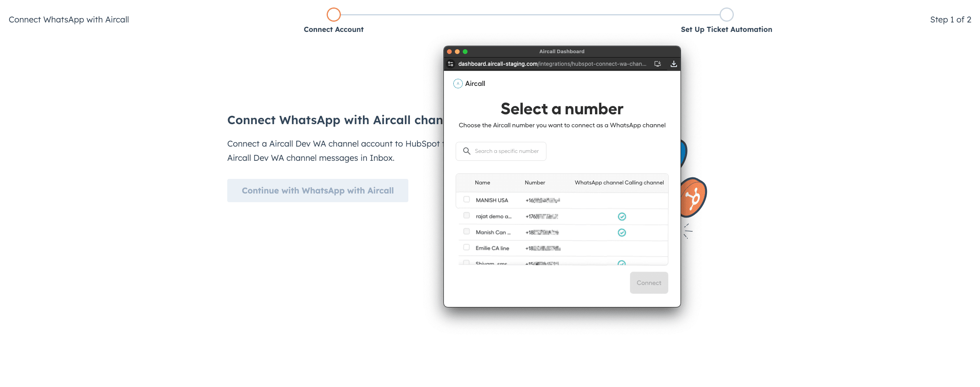Click rajat demo's WhatsApp channel checkmark

[622, 216]
